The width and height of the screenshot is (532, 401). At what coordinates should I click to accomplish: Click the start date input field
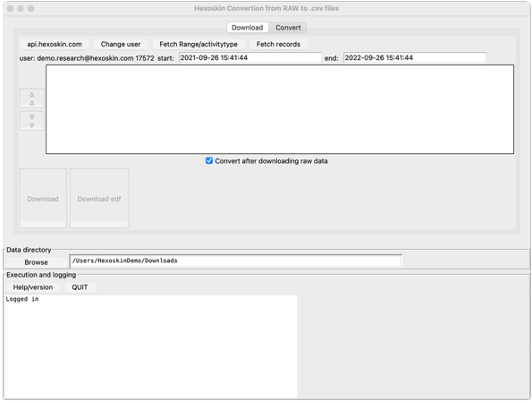click(x=249, y=57)
